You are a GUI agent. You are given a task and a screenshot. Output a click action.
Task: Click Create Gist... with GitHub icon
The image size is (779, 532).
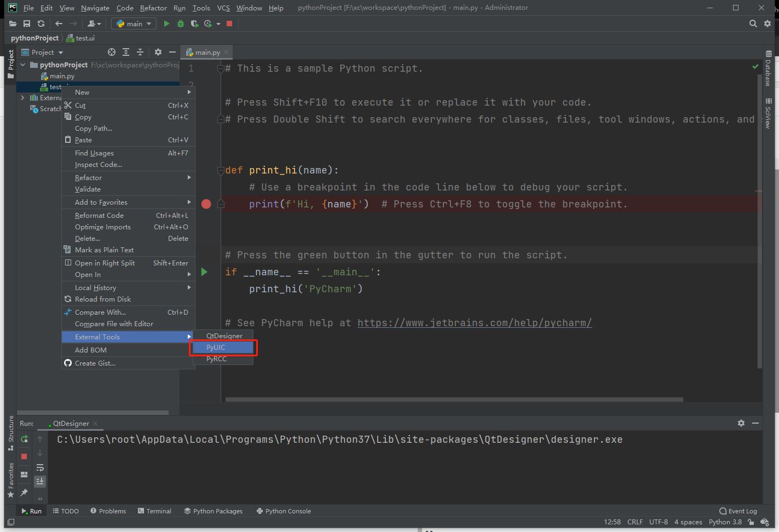(128, 363)
